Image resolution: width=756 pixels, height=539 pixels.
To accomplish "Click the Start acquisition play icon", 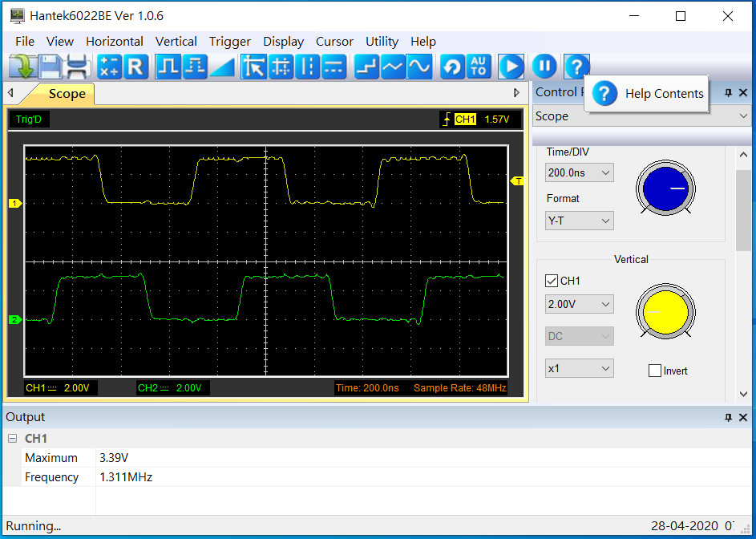I will pyautogui.click(x=511, y=67).
